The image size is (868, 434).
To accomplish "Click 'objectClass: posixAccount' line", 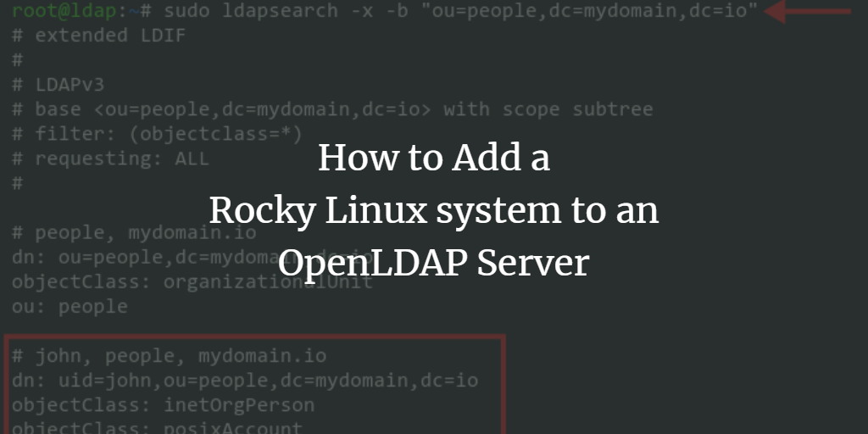I will pyautogui.click(x=157, y=427).
